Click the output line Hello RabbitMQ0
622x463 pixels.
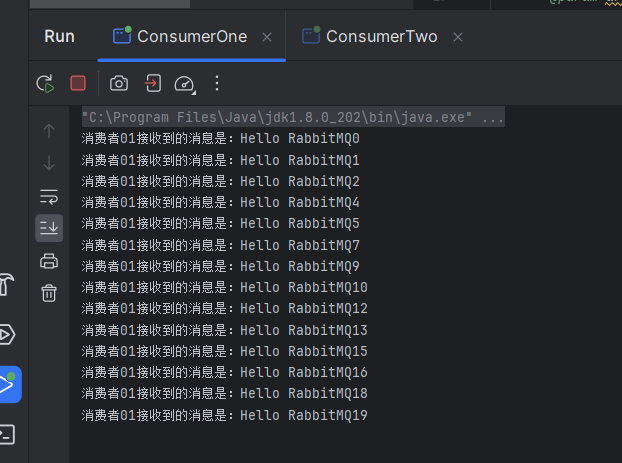click(x=221, y=138)
